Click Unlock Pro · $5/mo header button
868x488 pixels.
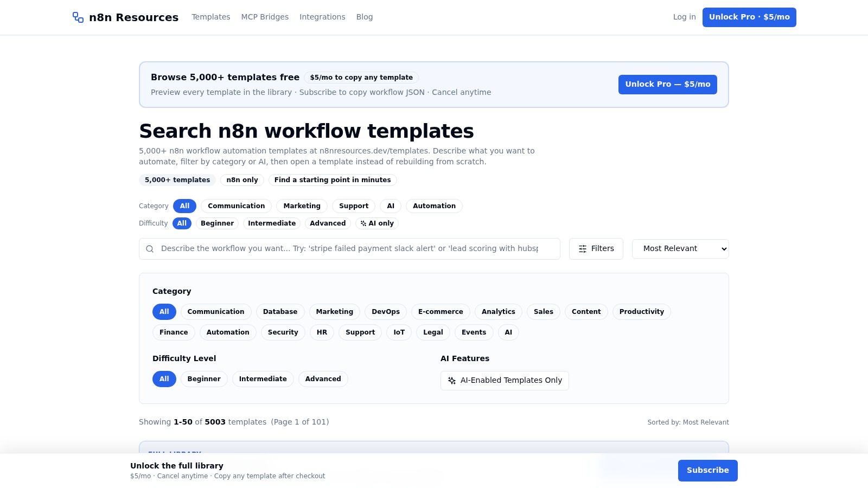(749, 17)
